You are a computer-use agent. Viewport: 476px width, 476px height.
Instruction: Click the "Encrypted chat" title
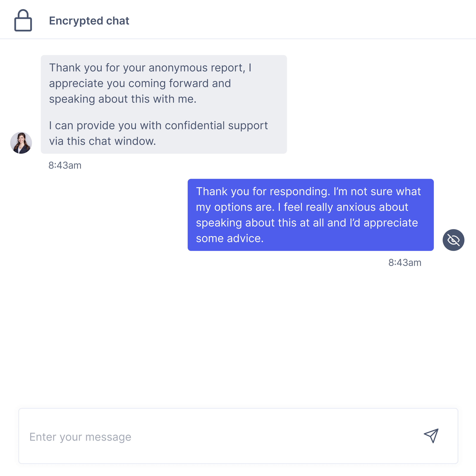coord(89,21)
